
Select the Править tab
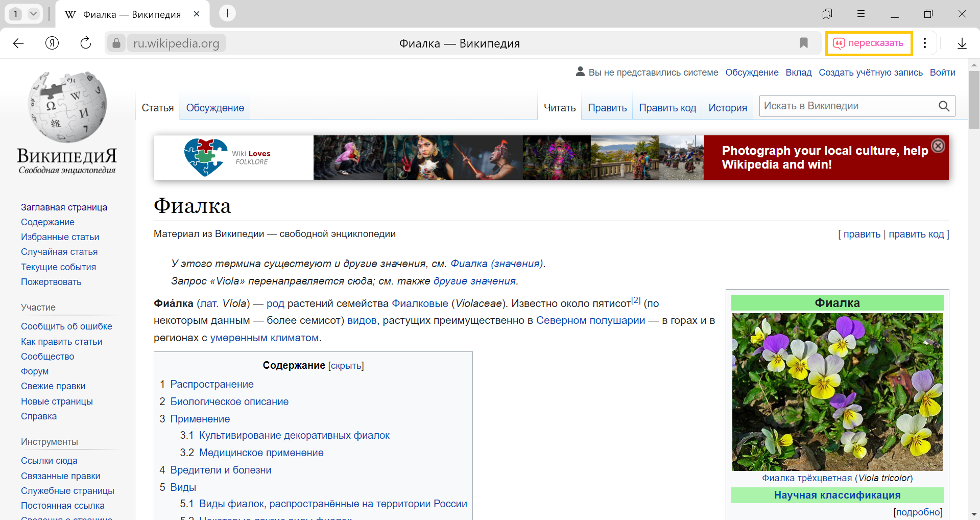(x=607, y=108)
